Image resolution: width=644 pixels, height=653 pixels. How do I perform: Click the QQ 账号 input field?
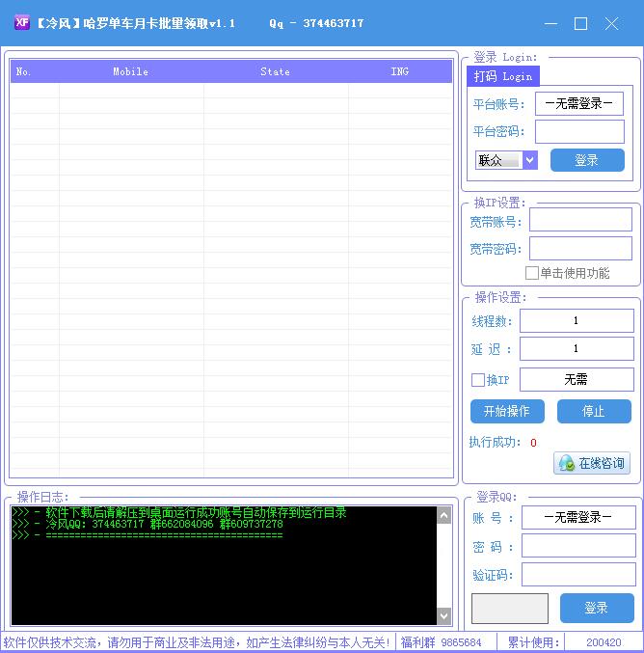tap(578, 518)
